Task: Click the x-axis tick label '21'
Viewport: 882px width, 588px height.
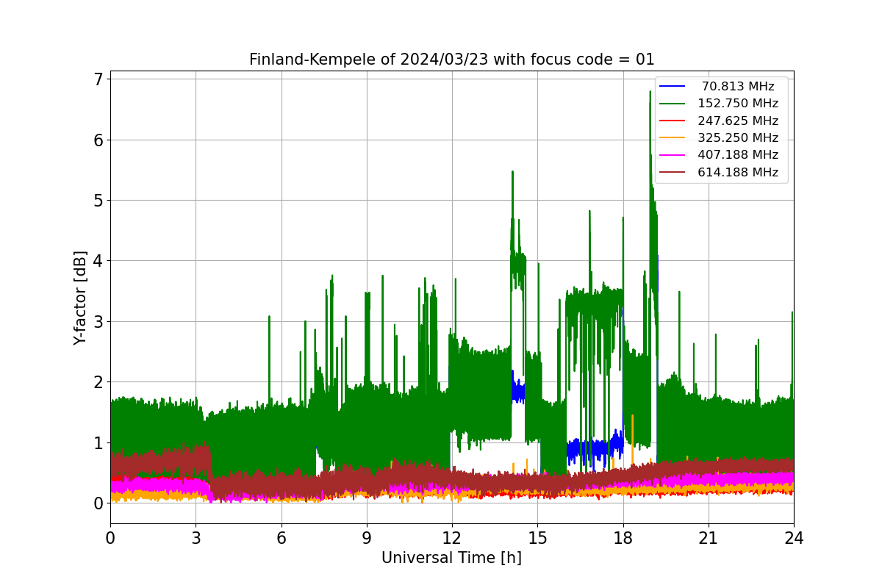Action: tap(708, 538)
